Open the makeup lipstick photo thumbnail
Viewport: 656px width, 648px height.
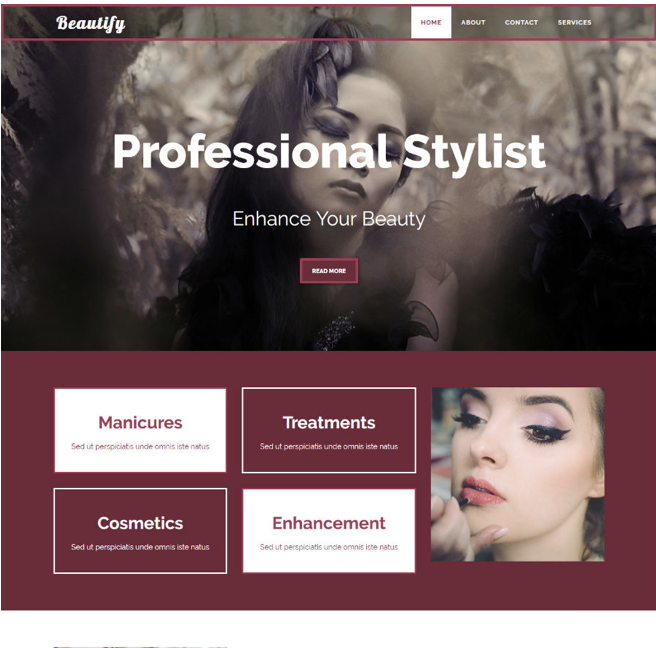tap(518, 474)
